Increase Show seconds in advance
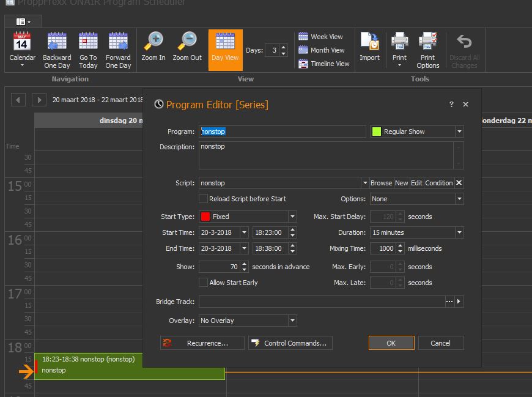 tap(244, 264)
